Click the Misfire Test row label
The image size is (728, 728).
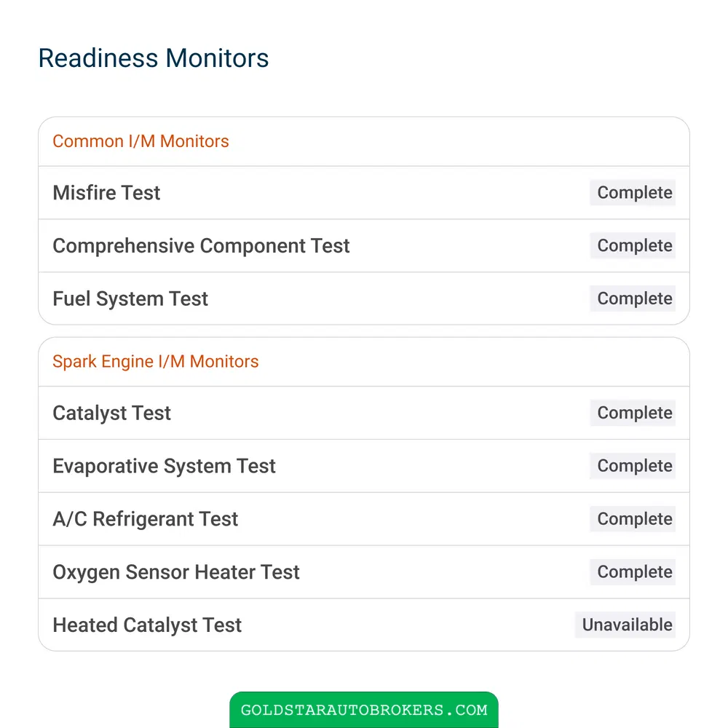point(106,193)
